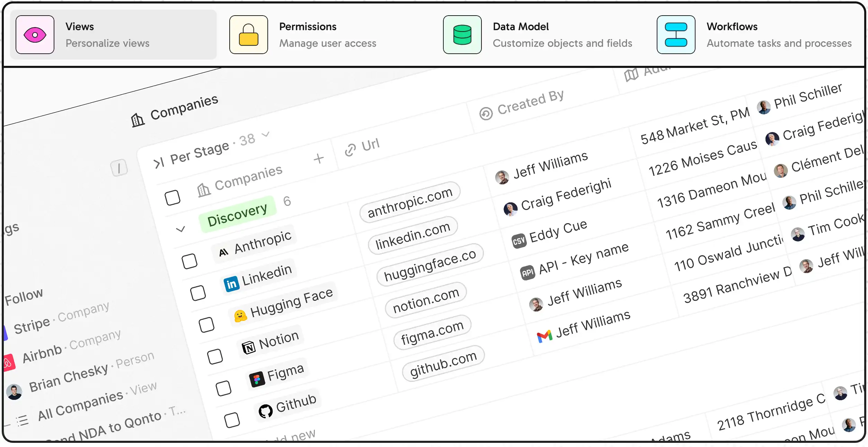Click the CSV badge beside Eddy Cue
Image resolution: width=868 pixels, height=447 pixels.
(519, 241)
